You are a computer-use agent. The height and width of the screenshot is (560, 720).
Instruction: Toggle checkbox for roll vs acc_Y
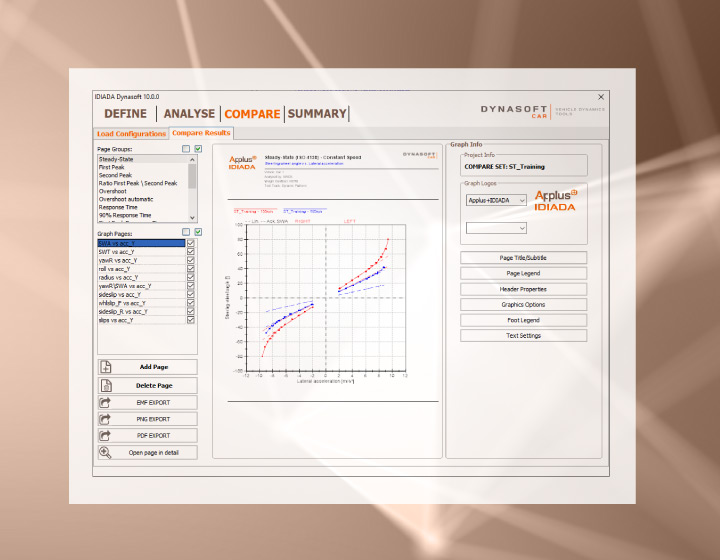(x=191, y=269)
